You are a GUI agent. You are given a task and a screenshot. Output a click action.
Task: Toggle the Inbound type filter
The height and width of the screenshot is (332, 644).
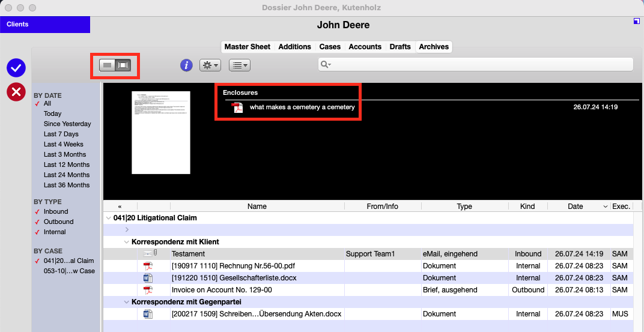coord(56,212)
